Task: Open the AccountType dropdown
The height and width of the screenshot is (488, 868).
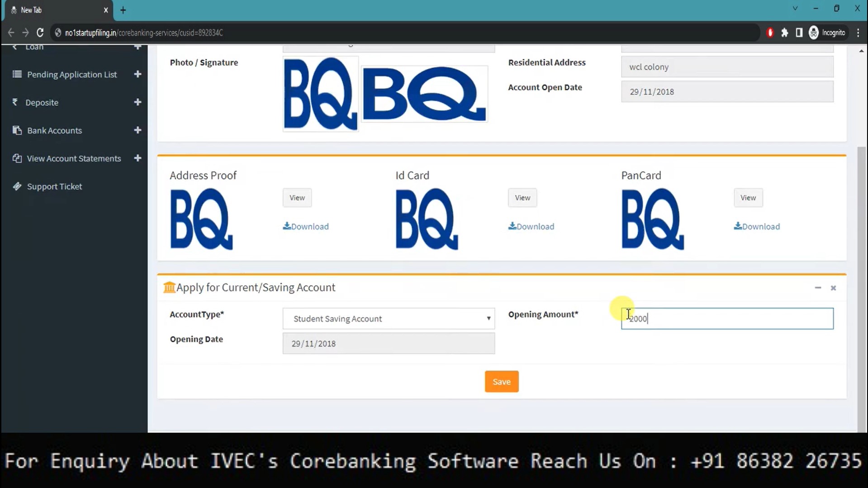Action: (x=389, y=318)
